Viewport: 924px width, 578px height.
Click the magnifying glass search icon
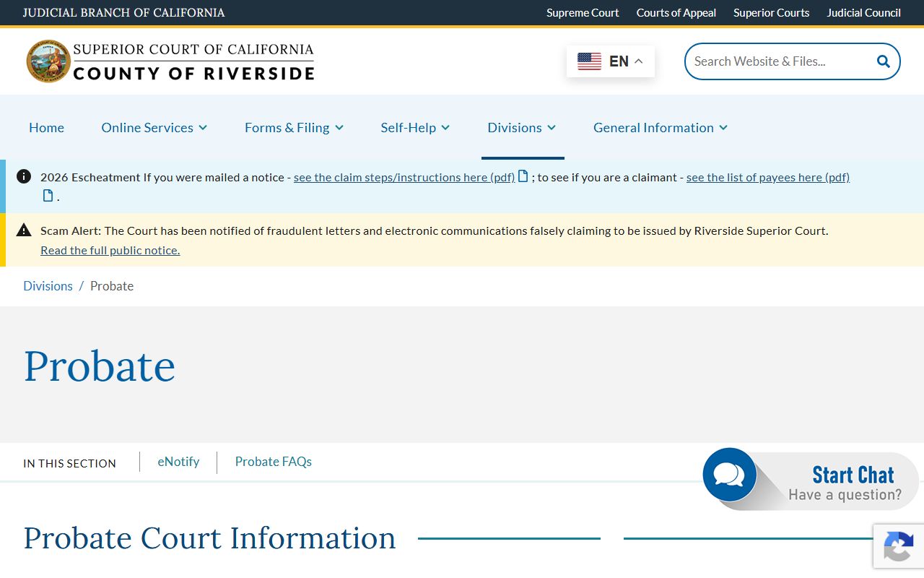tap(883, 61)
